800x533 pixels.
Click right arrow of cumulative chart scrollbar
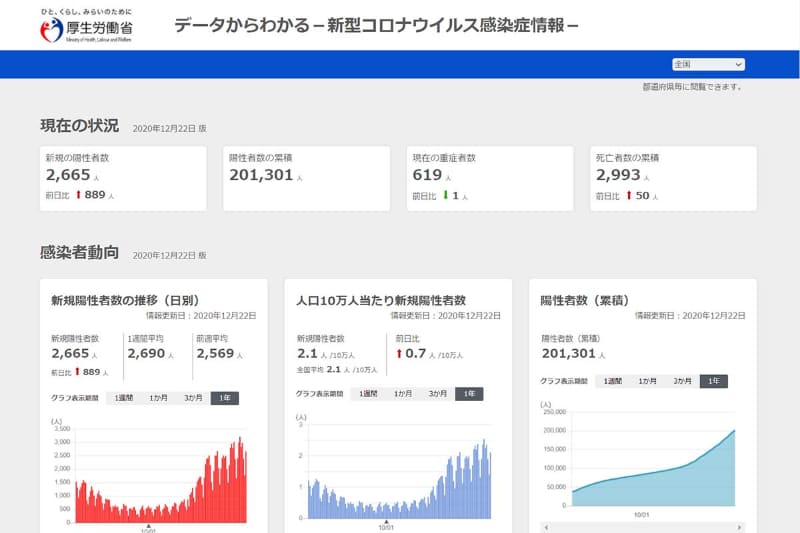coord(739,527)
